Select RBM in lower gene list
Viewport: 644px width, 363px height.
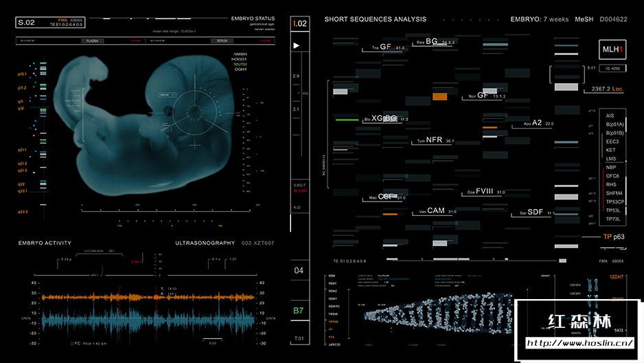[x=332, y=276]
